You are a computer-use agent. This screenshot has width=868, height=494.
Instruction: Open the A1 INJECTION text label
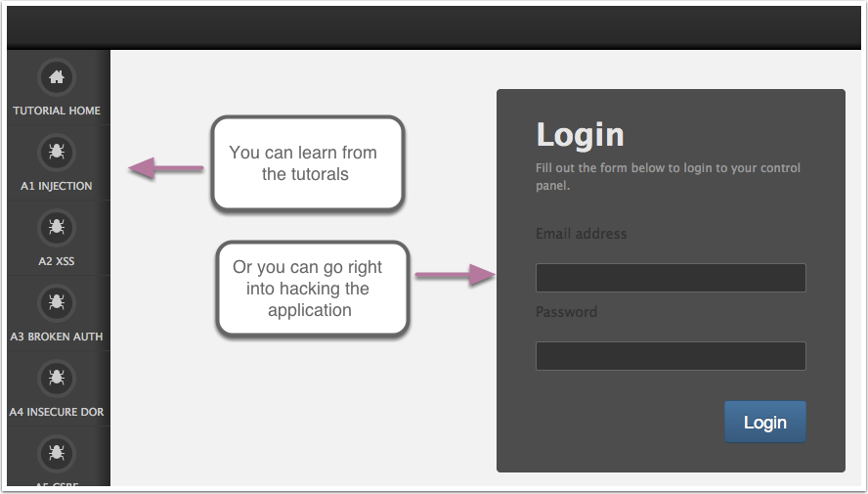click(57, 186)
